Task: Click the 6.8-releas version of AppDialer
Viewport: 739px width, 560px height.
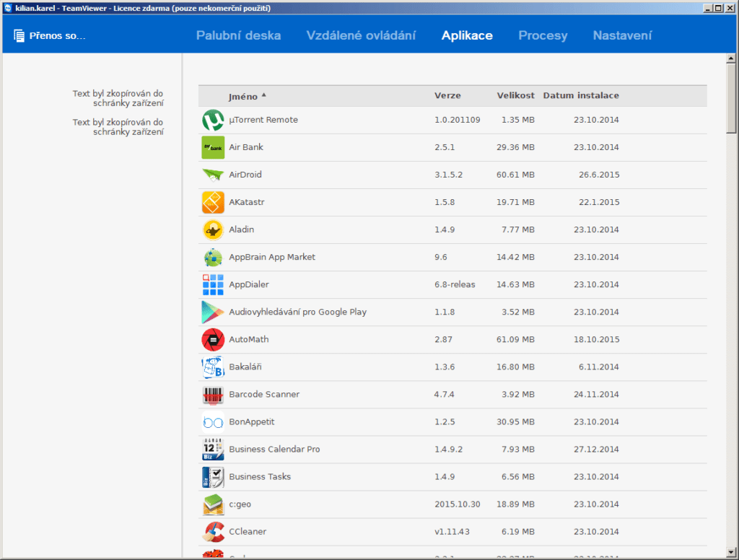Action: 455,284
